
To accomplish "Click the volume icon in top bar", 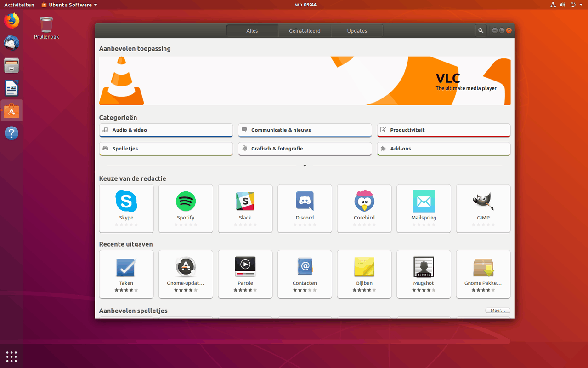I will (563, 5).
